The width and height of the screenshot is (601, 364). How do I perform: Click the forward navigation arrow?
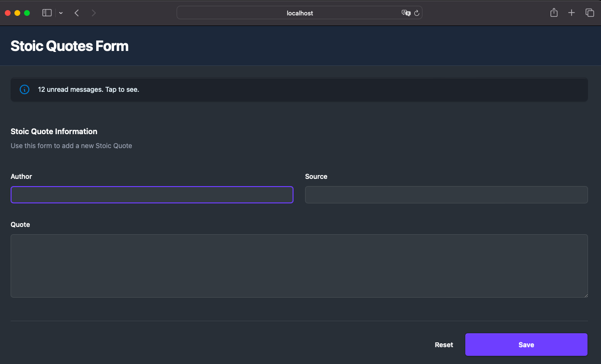93,13
